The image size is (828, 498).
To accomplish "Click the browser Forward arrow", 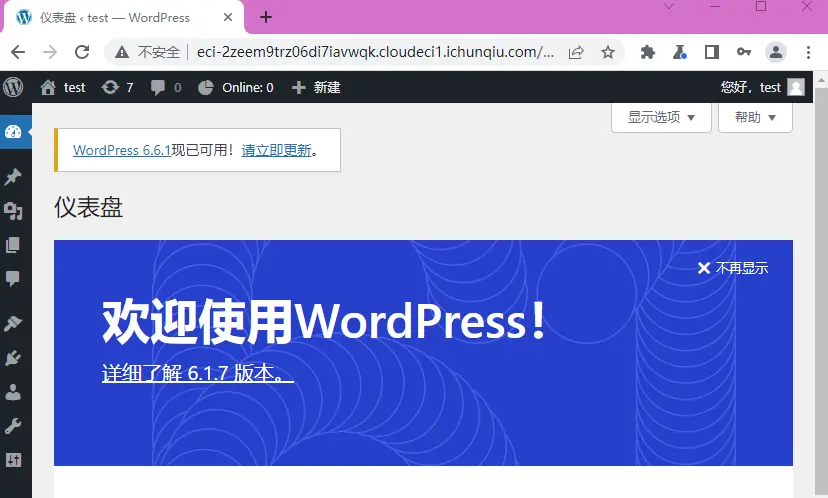I will [x=50, y=52].
